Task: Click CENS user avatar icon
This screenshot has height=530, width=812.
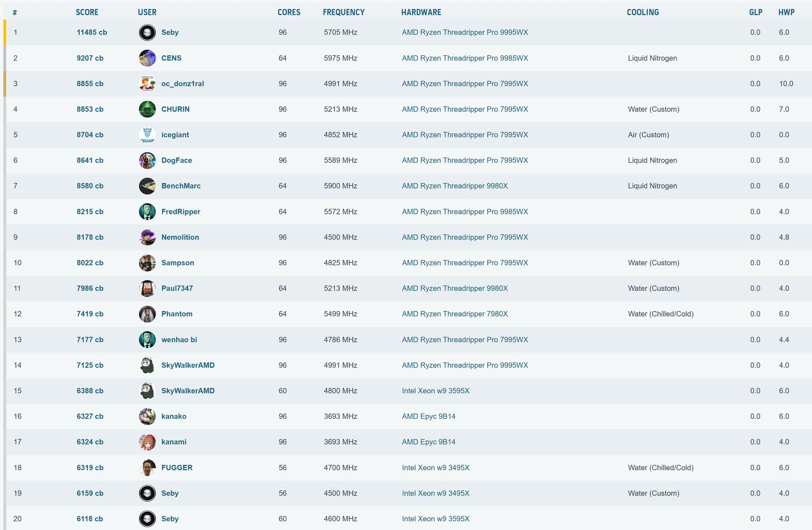Action: 147,58
